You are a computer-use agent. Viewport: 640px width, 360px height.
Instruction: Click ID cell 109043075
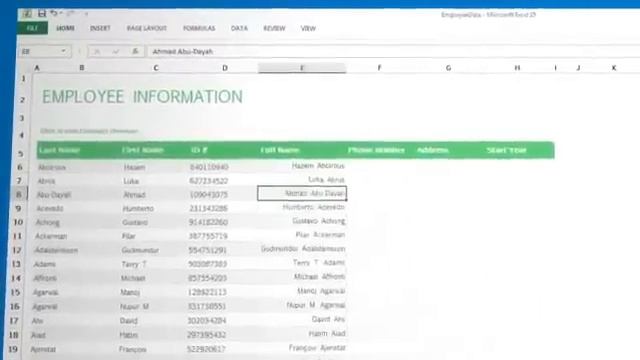click(x=209, y=195)
